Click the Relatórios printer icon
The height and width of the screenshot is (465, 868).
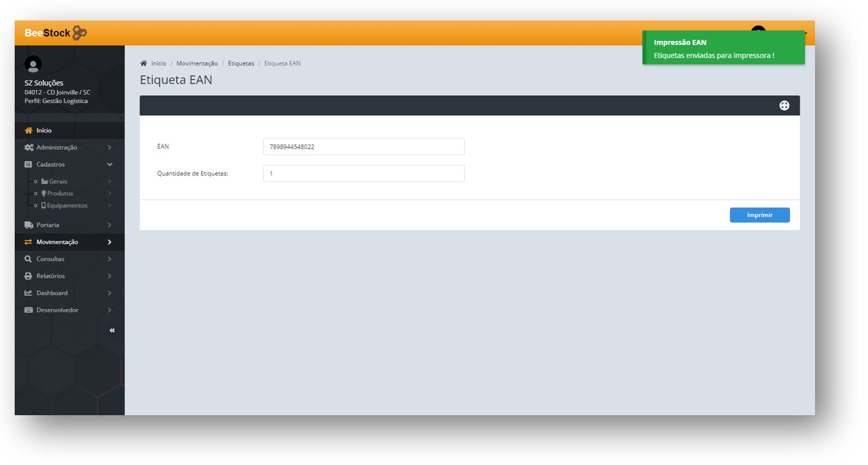coord(28,276)
